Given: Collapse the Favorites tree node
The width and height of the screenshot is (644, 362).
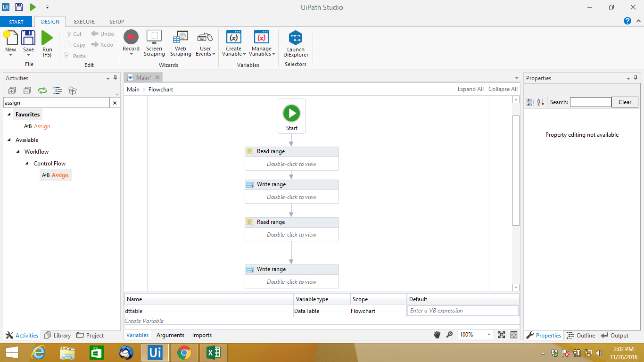Looking at the screenshot, I should (x=9, y=115).
